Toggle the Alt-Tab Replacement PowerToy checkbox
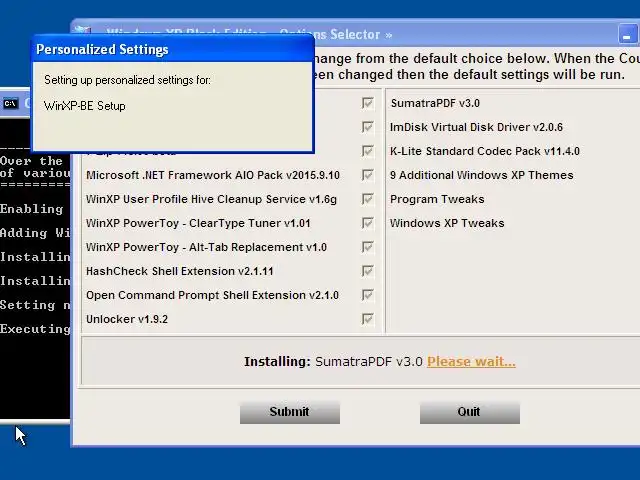The image size is (640, 480). pyautogui.click(x=367, y=247)
